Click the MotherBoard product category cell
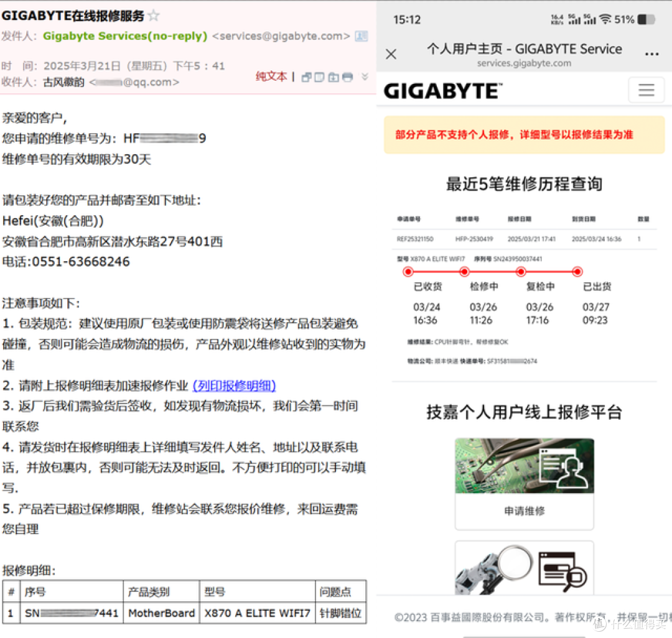Viewport: 672px width, 638px height. click(161, 613)
